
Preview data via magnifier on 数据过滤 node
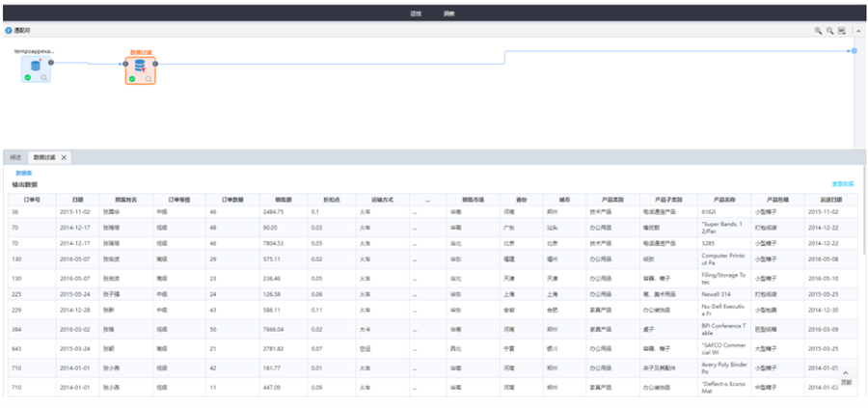click(149, 79)
